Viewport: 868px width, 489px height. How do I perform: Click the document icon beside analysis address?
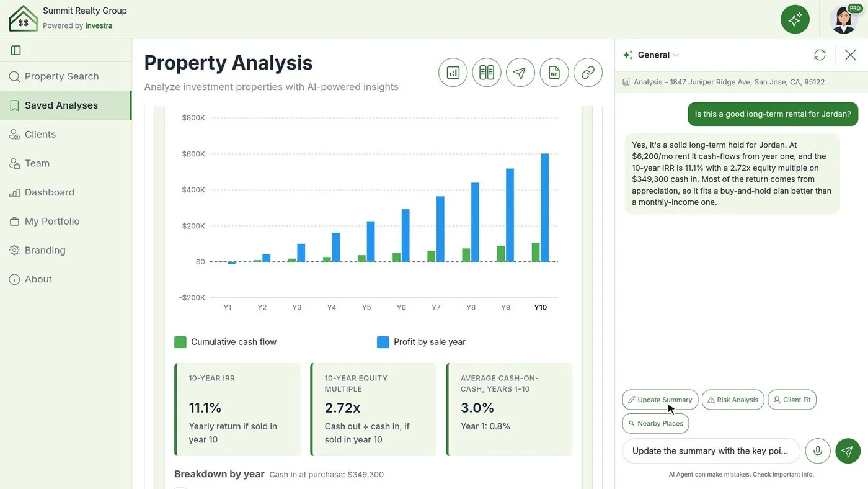pyautogui.click(x=626, y=82)
